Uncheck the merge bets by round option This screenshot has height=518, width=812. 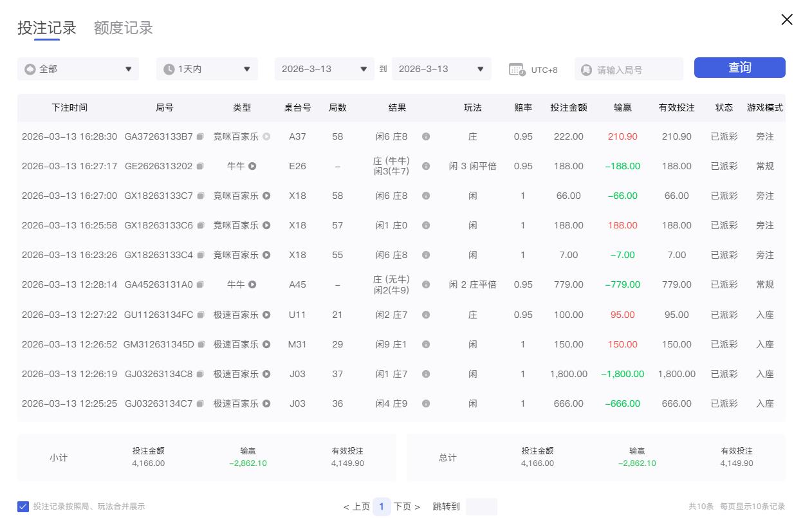24,506
